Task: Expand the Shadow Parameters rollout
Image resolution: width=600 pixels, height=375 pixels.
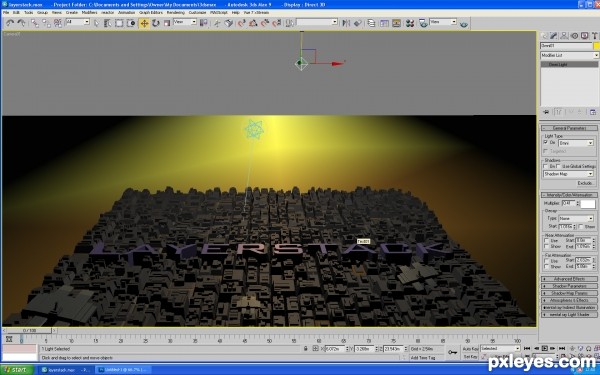Action: coord(569,286)
